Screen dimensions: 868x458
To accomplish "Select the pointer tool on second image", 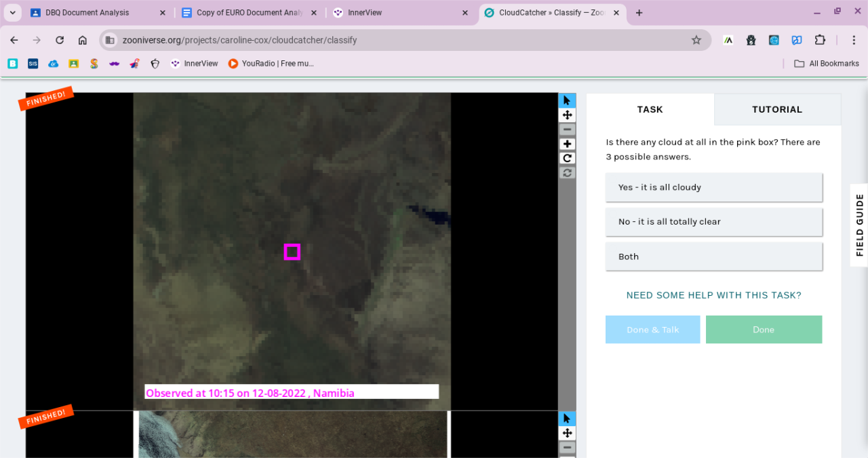I will 567,419.
